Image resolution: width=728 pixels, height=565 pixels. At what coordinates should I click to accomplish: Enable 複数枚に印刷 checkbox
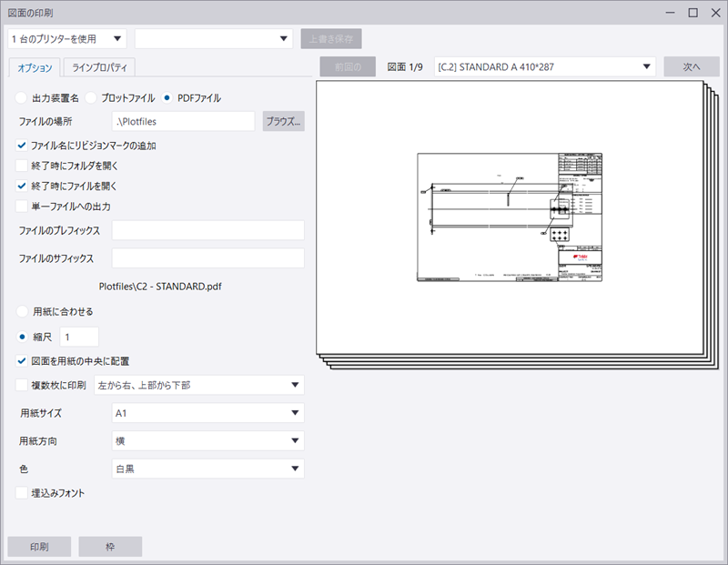(x=21, y=385)
